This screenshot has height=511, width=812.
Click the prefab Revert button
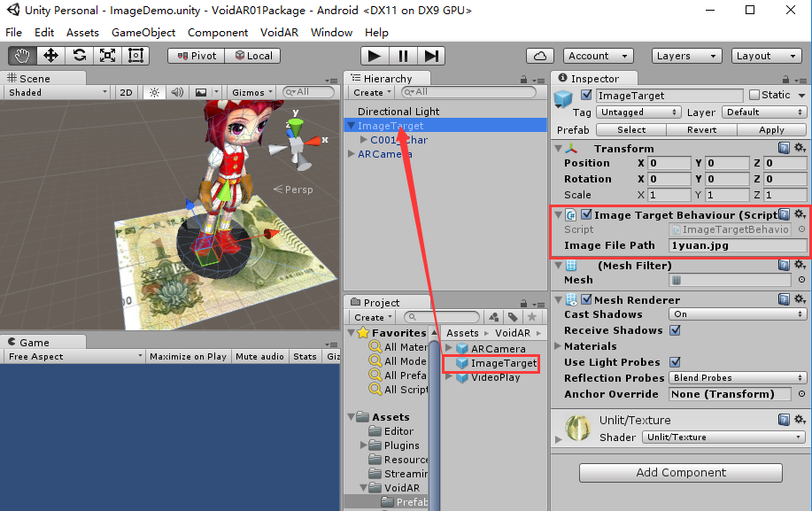coord(701,130)
